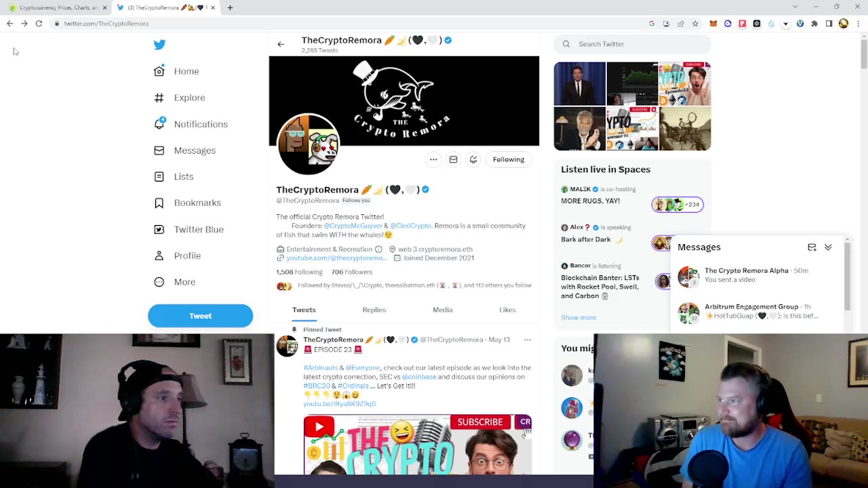This screenshot has height=488, width=868.
Task: Open the @CryptoMcGuyver founder link
Action: pyautogui.click(x=353, y=226)
